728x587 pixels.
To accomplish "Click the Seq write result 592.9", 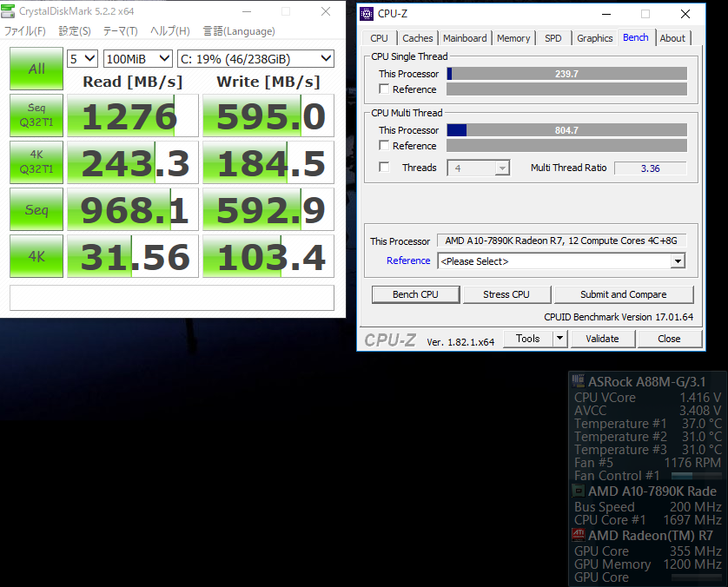I will tap(268, 209).
